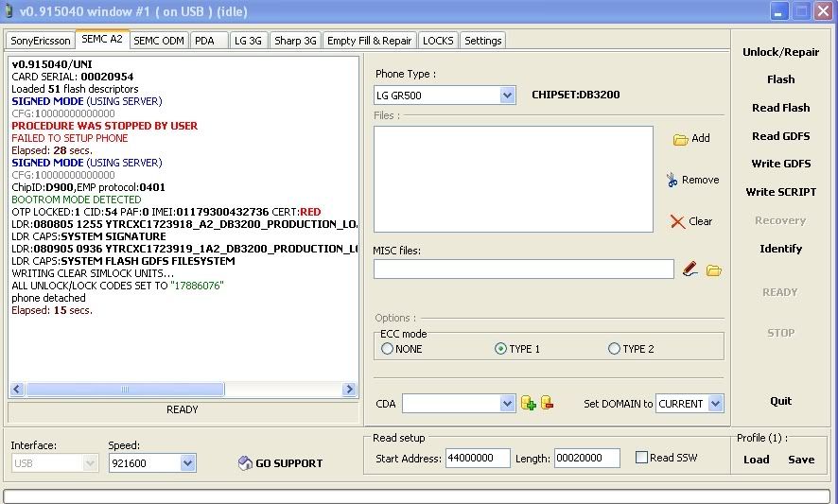Open the Empty Fill & Repair tab
This screenshot has height=504, width=838.
click(x=369, y=41)
